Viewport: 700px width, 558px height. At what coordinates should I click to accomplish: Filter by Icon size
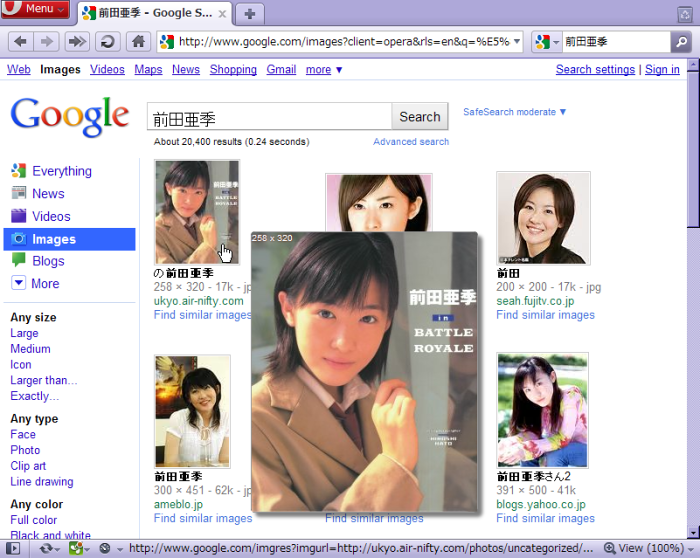coord(21,365)
